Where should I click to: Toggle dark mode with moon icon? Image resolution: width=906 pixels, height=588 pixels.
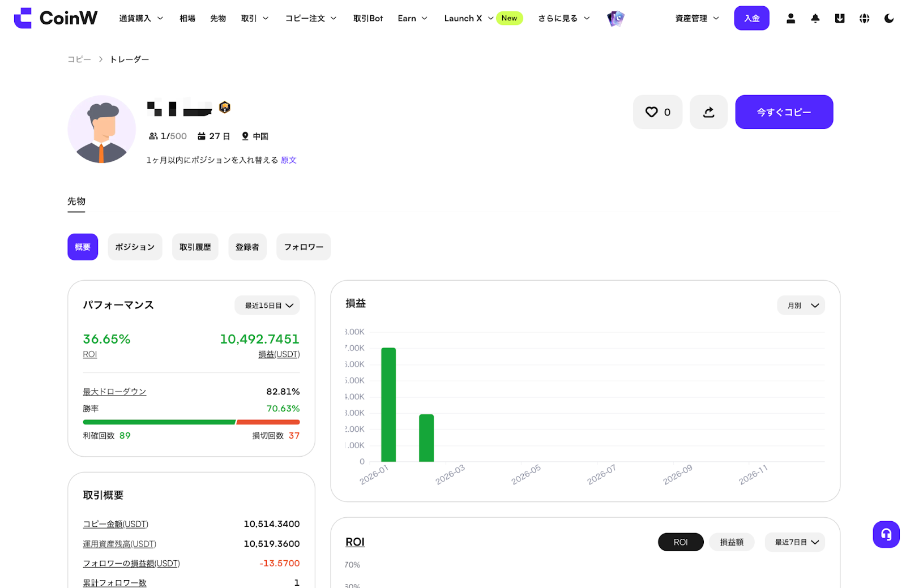pos(889,18)
